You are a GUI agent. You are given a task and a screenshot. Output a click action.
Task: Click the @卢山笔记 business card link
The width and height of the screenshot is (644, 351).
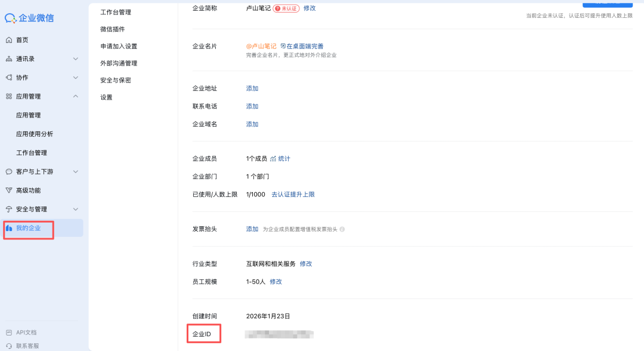coord(261,46)
